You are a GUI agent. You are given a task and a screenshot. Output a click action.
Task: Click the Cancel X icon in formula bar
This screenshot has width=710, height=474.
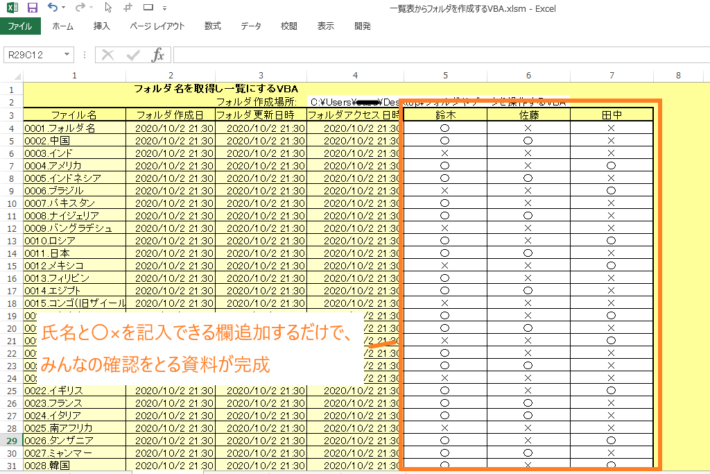[108, 55]
